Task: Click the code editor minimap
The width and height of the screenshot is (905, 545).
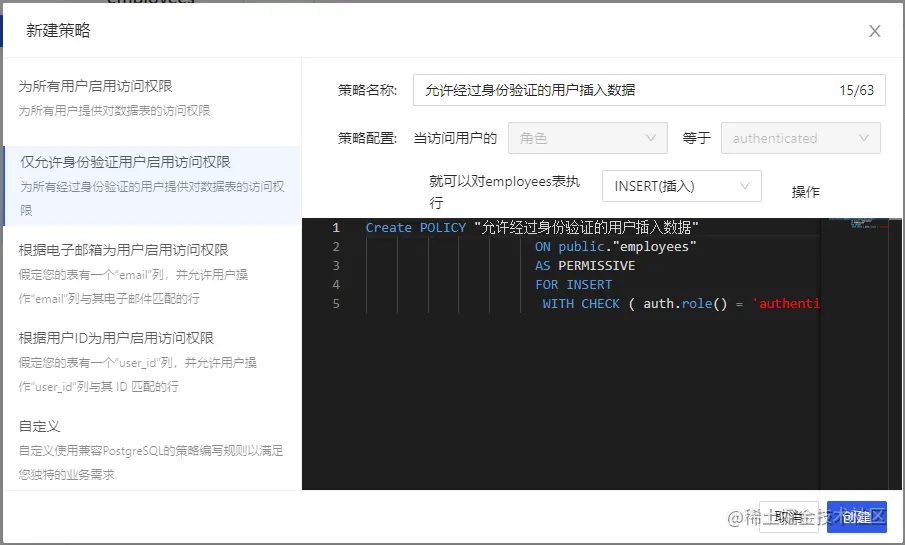Action: pyautogui.click(x=859, y=223)
